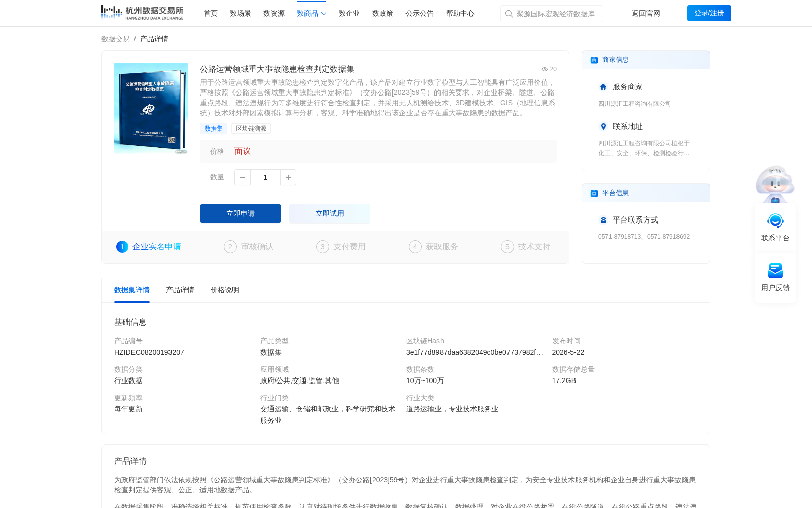Switch to the 产品详情 tab
812x508 pixels.
180,290
